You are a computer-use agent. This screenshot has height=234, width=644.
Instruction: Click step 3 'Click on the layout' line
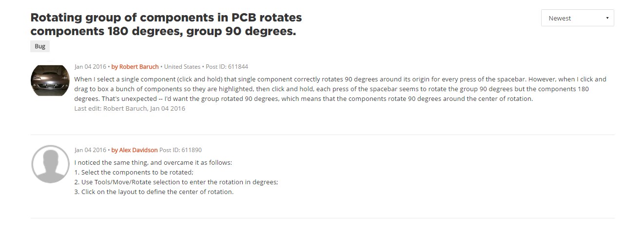(154, 192)
